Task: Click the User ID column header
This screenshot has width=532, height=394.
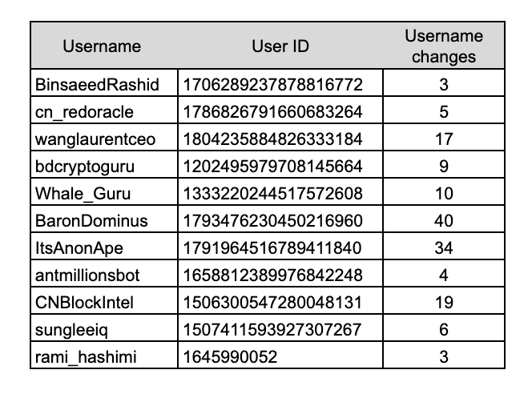Action: [x=280, y=46]
